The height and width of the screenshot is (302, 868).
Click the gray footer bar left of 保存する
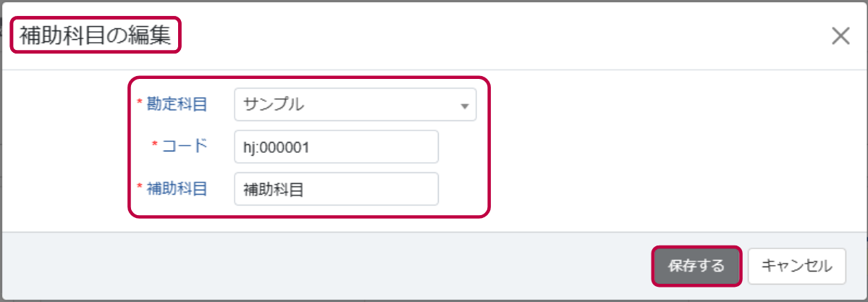[332, 266]
